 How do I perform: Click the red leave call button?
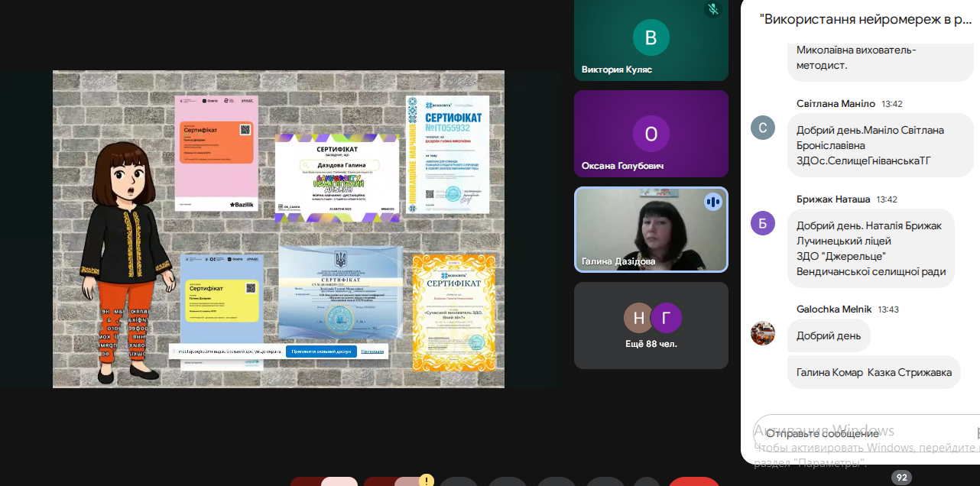693,482
